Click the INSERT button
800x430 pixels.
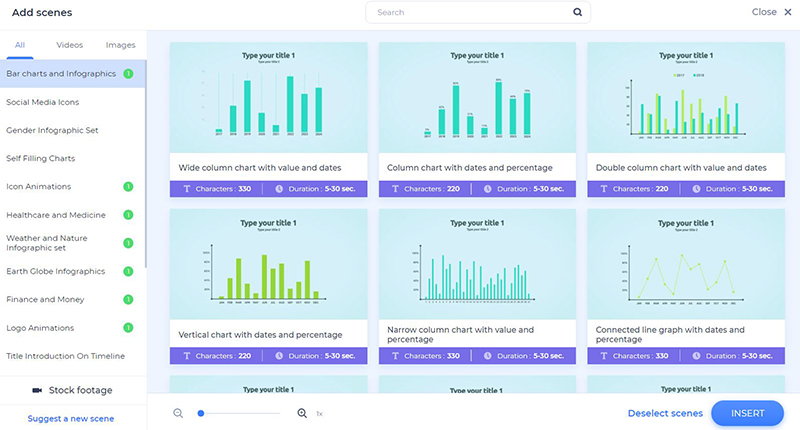(747, 413)
